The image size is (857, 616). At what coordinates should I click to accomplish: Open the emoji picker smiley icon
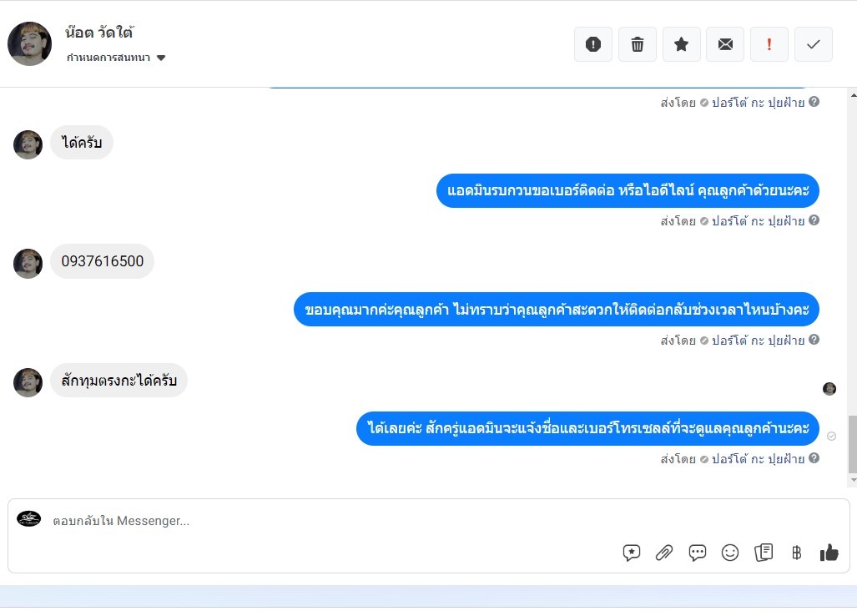730,553
